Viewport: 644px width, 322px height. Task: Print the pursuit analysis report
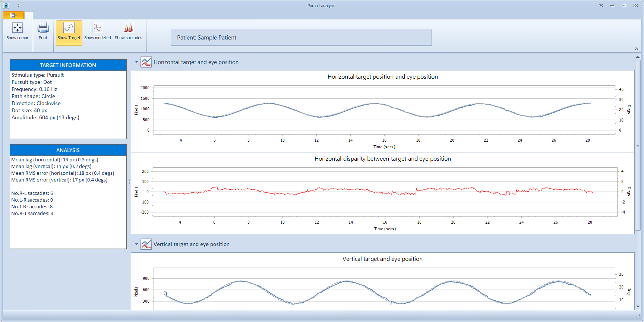coord(43,28)
